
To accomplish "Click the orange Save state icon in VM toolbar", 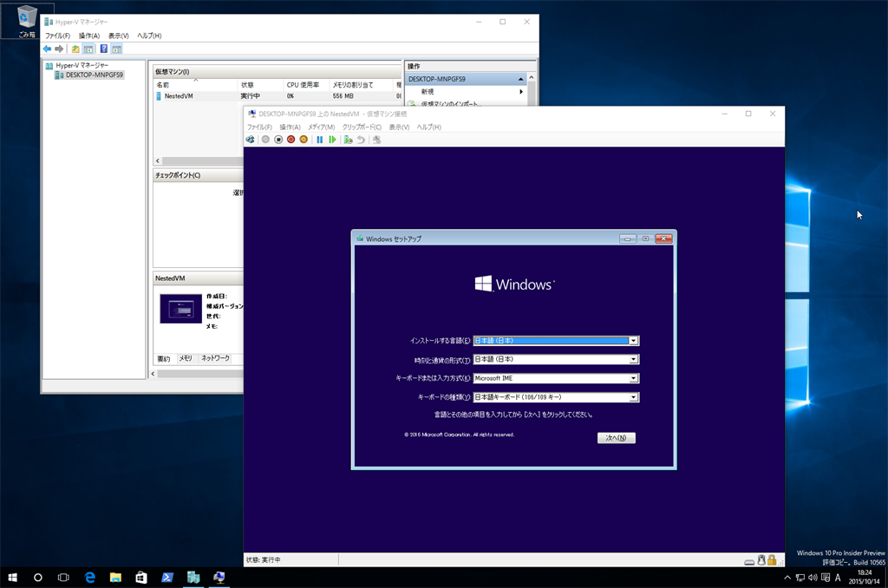I will [x=304, y=140].
